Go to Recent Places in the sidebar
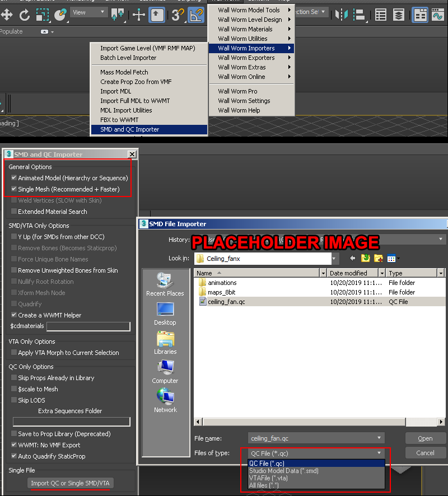Image resolution: width=448 pixels, height=496 pixels. click(165, 284)
